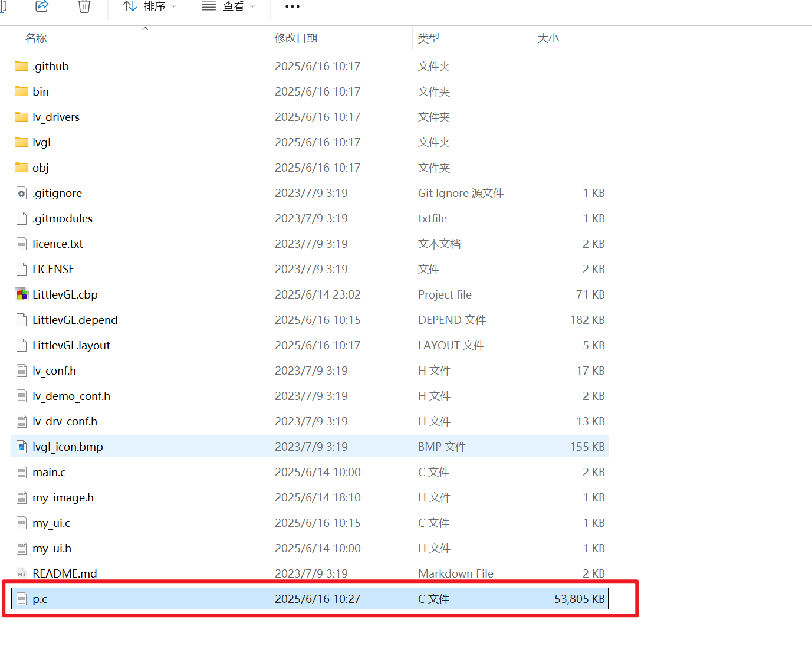Open the lv_conf.h header file
The width and height of the screenshot is (812, 672).
tap(54, 371)
